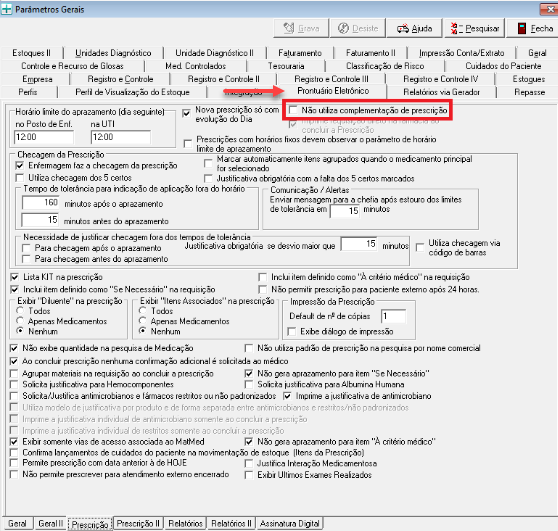This screenshot has height=531, width=558.
Task: Click the Pesquisar search button
Action: [475, 28]
